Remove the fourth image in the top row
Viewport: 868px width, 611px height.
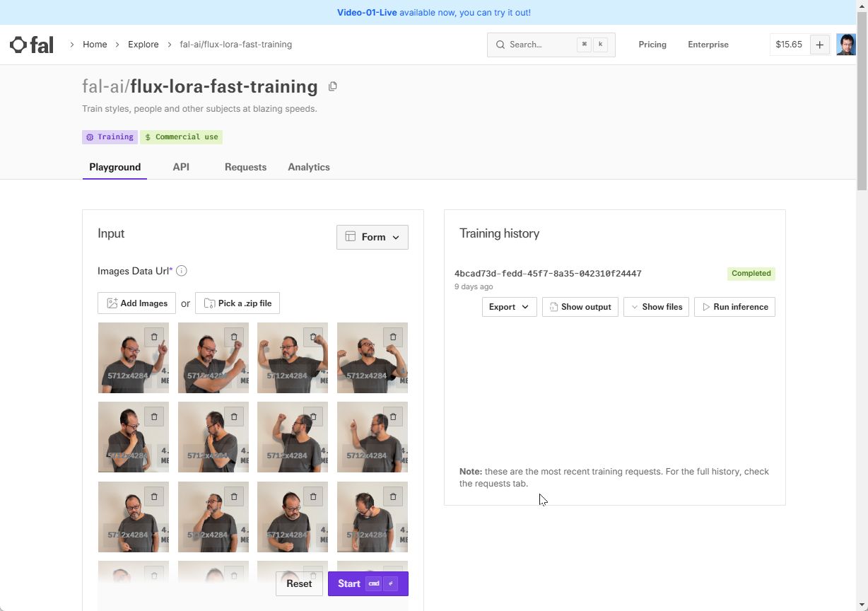(393, 337)
